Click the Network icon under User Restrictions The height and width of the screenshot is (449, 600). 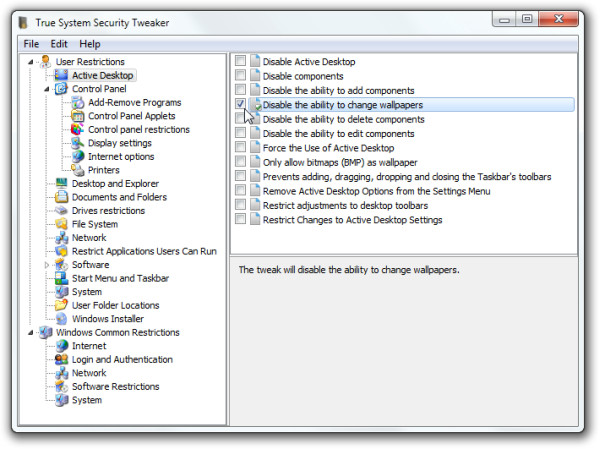pyautogui.click(x=61, y=237)
